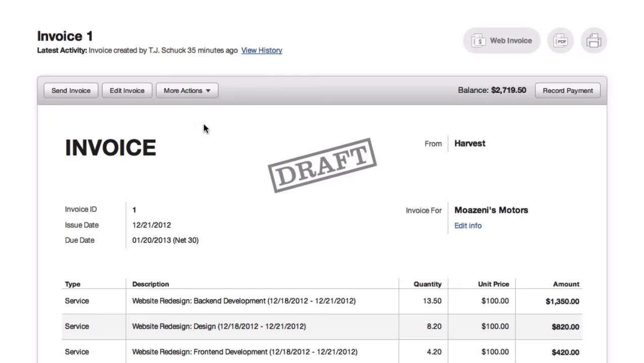Select the Frontend Development line item
Image resolution: width=644 pixels, height=363 pixels.
[322, 351]
